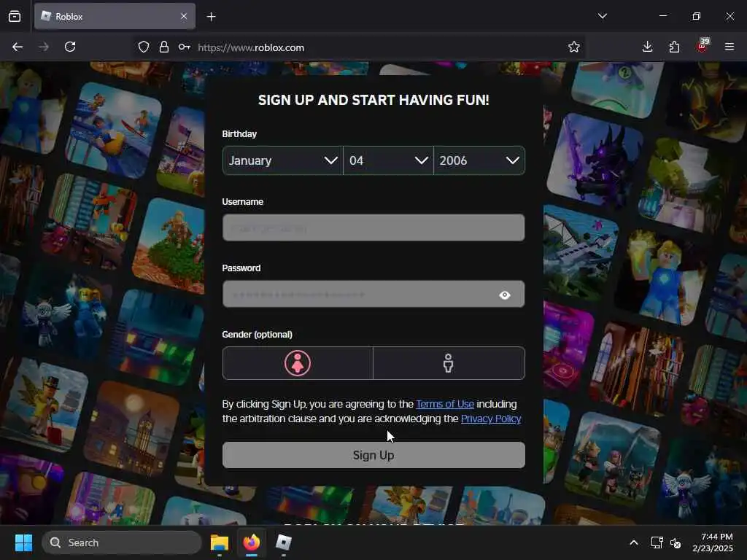This screenshot has width=747, height=560.
Task: Open the tracking protection shield icon
Action: tap(144, 47)
